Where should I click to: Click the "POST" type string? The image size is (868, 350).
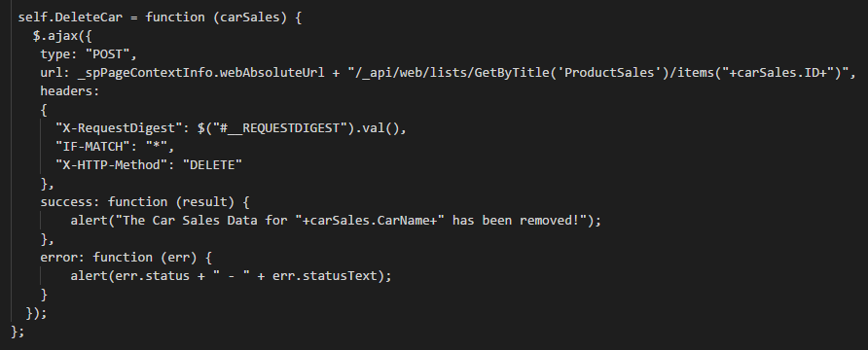point(110,54)
